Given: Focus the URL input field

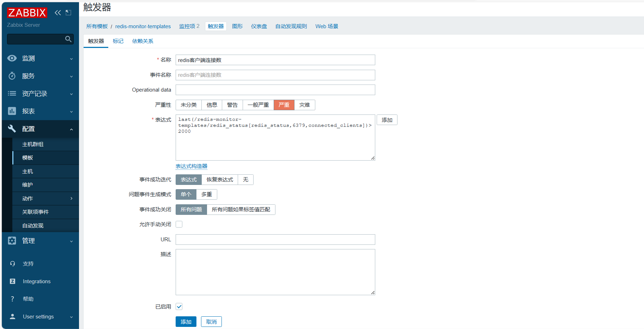Looking at the screenshot, I should point(275,240).
